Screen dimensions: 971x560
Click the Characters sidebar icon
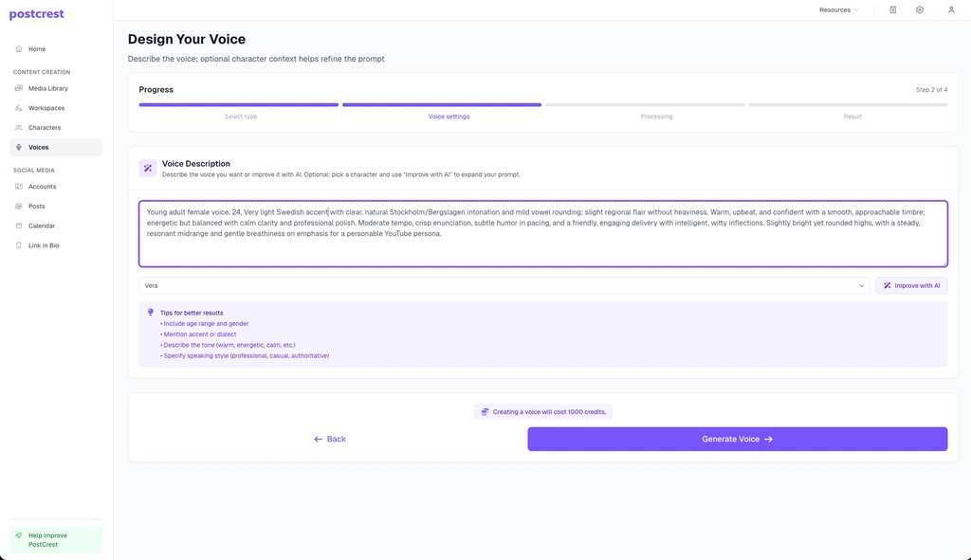point(18,127)
